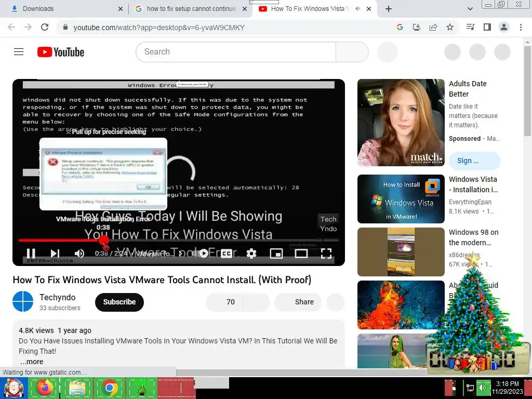Open the YouTube hamburger menu
This screenshot has height=399, width=532.
coord(19,51)
